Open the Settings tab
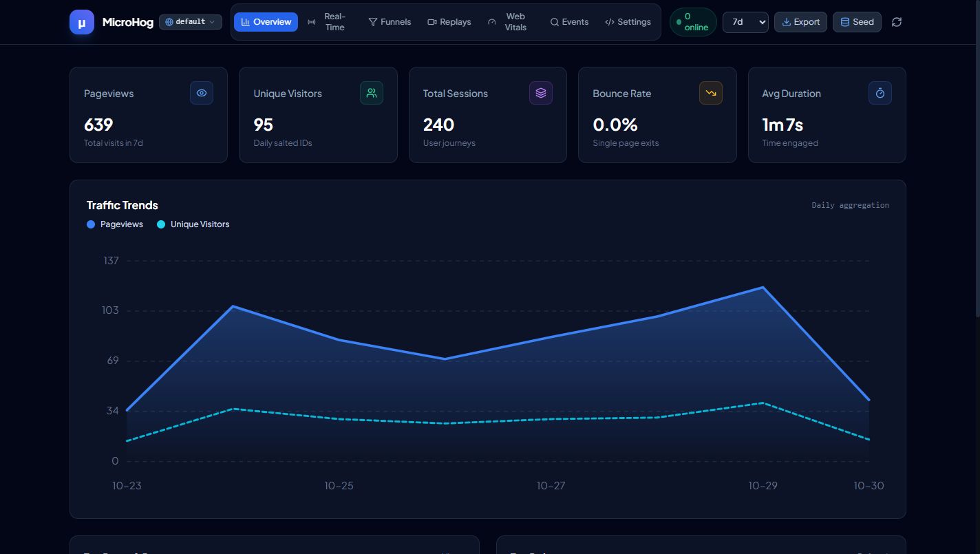The image size is (980, 554). tap(628, 22)
